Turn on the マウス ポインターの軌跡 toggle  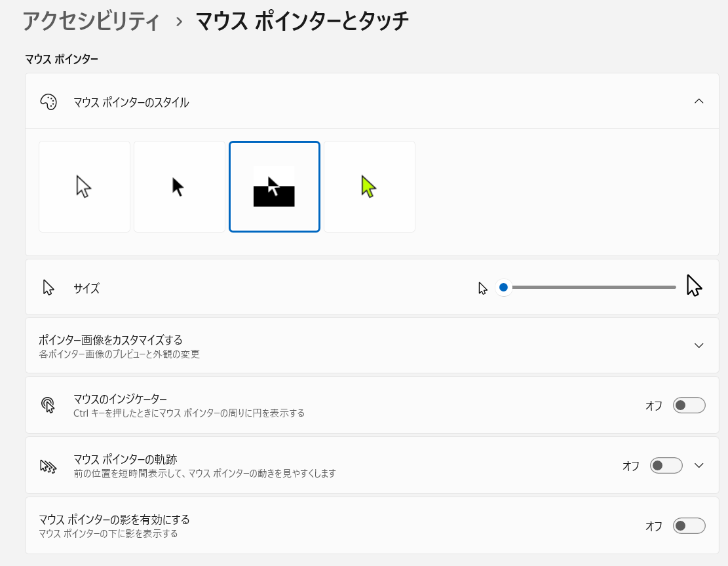(666, 466)
